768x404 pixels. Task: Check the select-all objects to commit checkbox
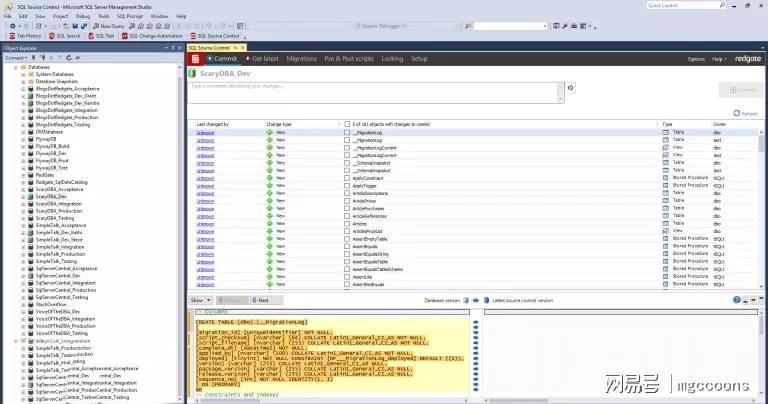click(x=345, y=124)
